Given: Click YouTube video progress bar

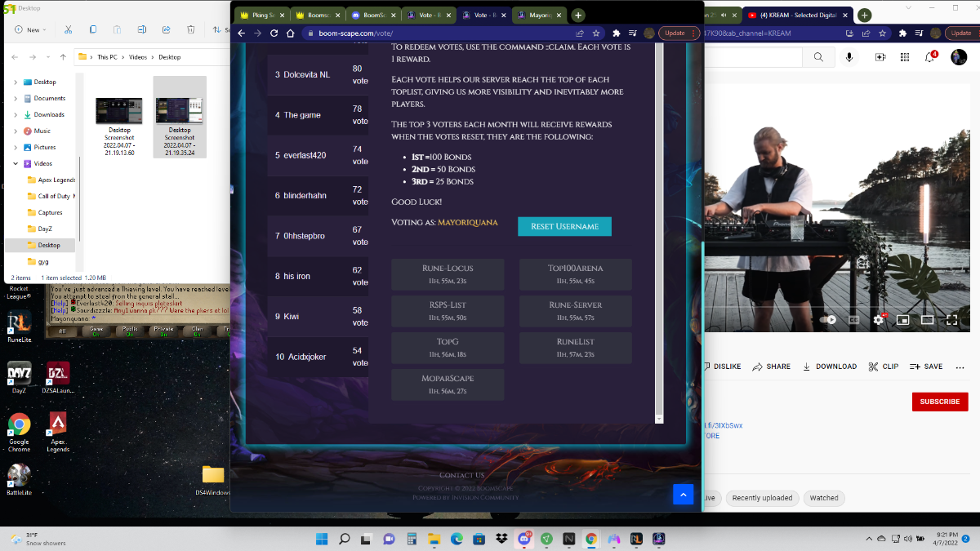Looking at the screenshot, I should click(x=835, y=309).
